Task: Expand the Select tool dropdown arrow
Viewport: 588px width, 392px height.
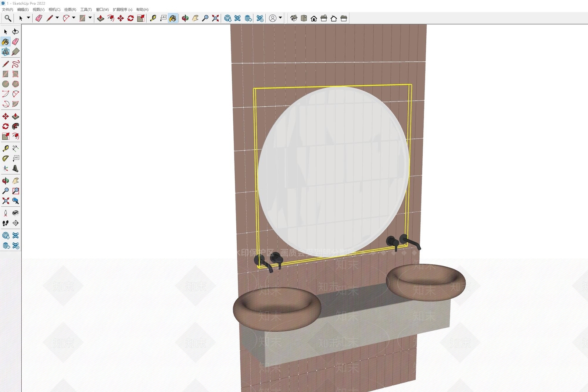Action: (x=28, y=18)
